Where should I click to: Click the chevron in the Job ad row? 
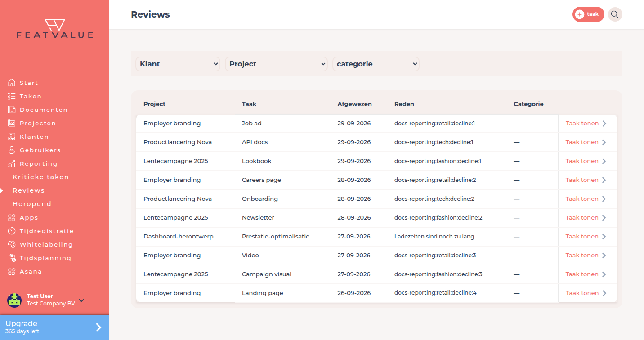tap(604, 124)
